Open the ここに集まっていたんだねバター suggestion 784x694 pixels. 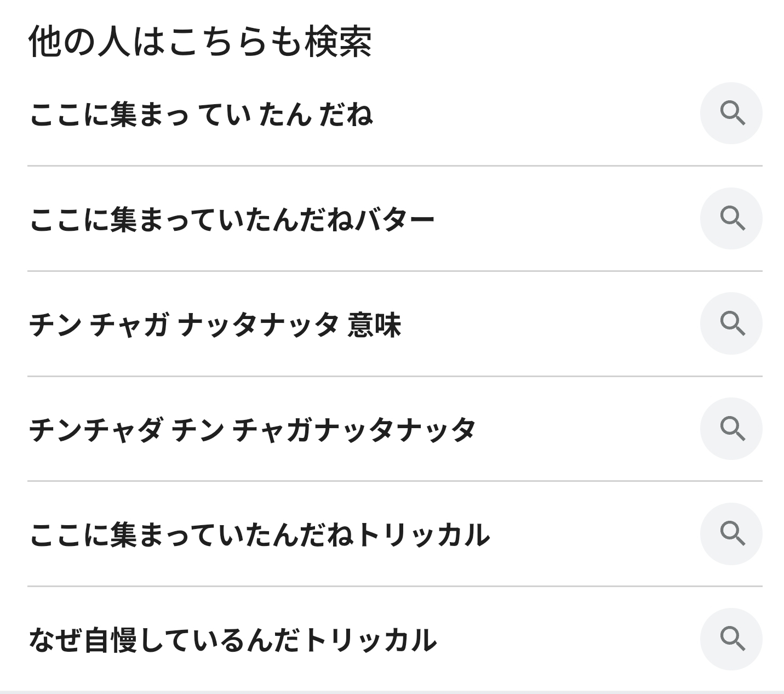(231, 220)
